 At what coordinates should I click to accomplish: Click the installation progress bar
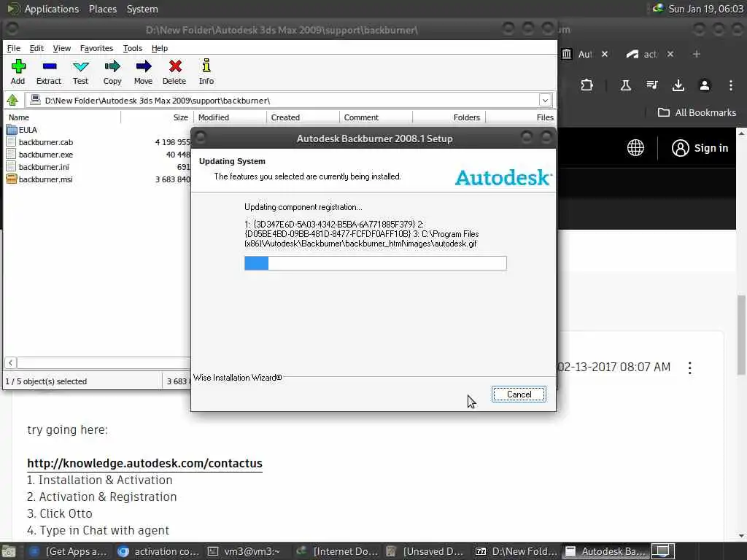(x=376, y=262)
